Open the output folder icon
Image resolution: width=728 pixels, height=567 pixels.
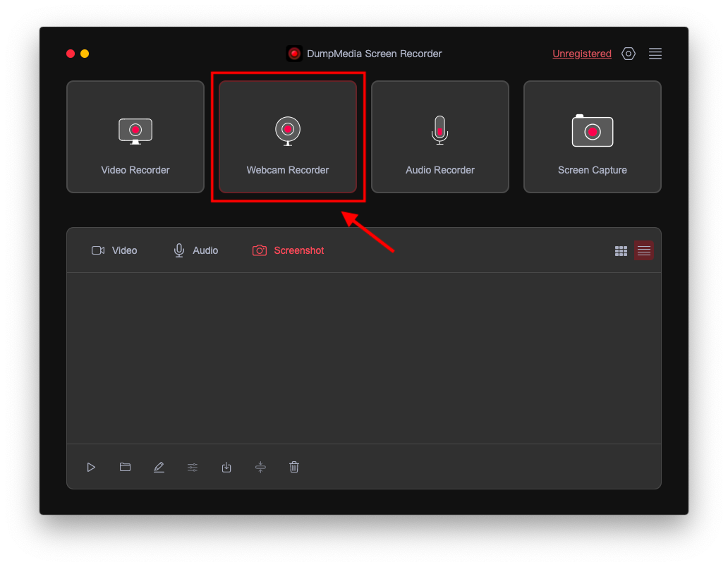[125, 467]
